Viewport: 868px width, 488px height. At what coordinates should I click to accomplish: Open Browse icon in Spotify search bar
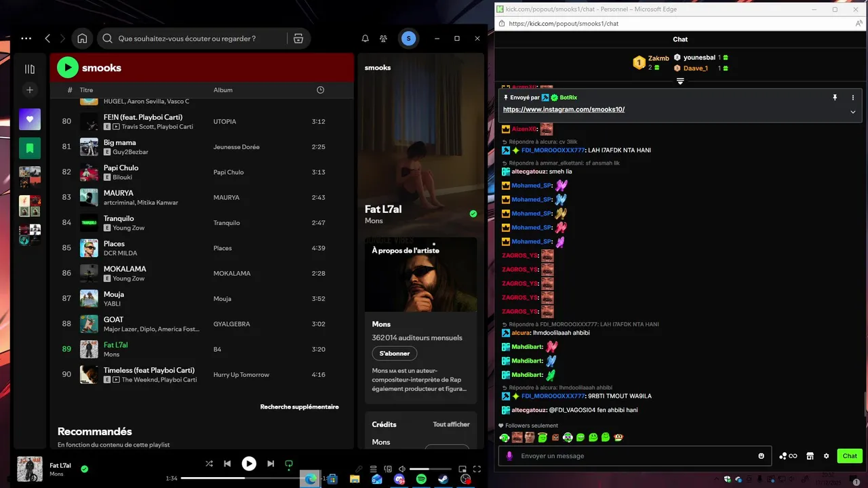click(x=298, y=39)
